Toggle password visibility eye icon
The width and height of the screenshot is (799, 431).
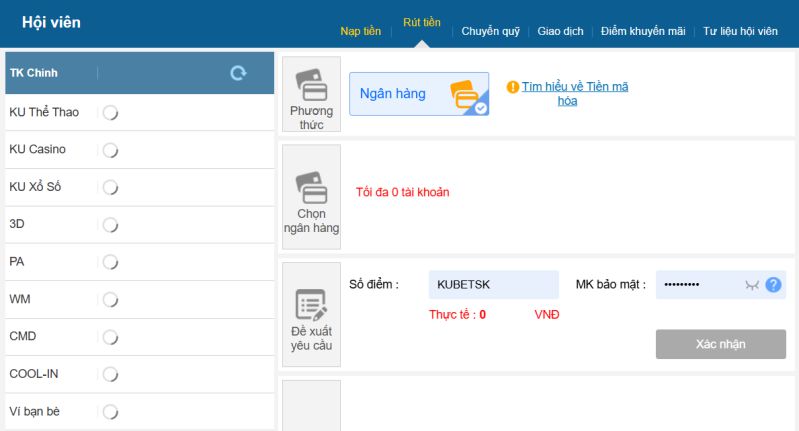(752, 285)
